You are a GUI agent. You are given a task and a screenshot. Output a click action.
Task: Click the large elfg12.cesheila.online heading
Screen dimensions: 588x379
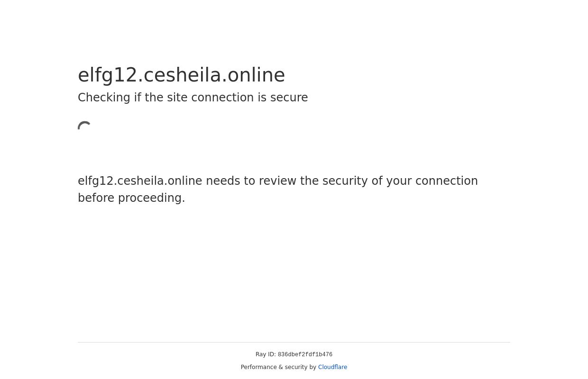point(181,75)
